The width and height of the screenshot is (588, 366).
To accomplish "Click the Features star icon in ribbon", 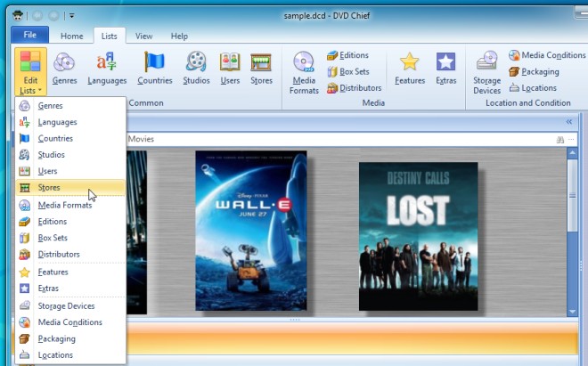I will [x=410, y=69].
